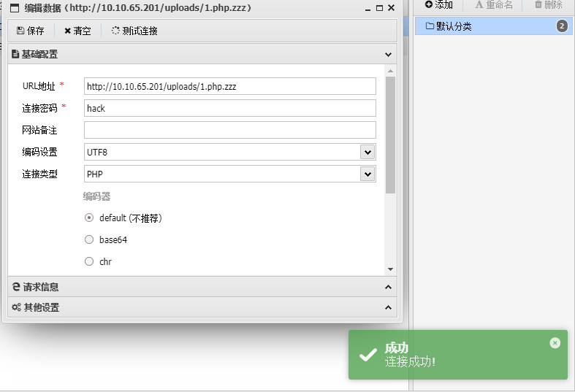Select the 默认分类 category folder
Image resolution: width=575 pixels, height=392 pixels.
453,26
